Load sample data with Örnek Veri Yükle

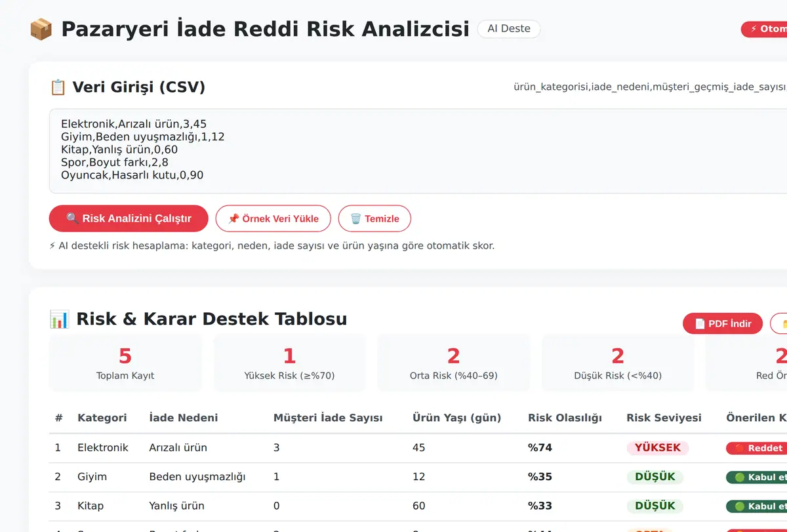click(273, 218)
